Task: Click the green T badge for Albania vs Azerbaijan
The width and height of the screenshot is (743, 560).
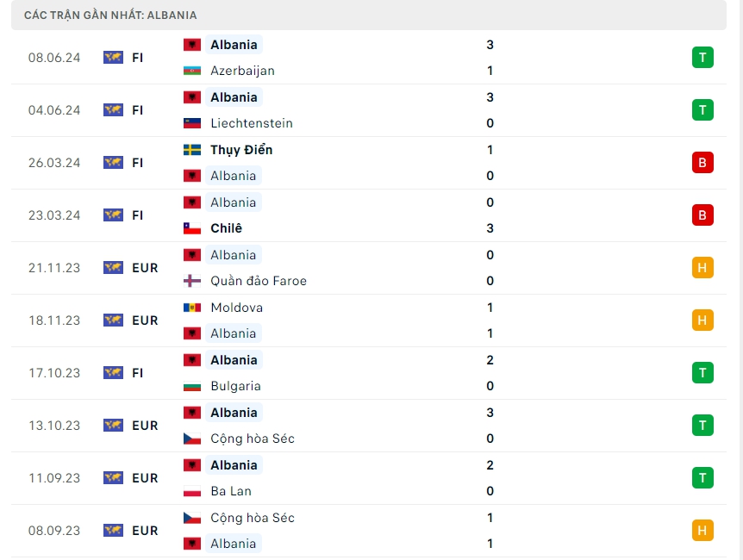Action: coord(702,58)
